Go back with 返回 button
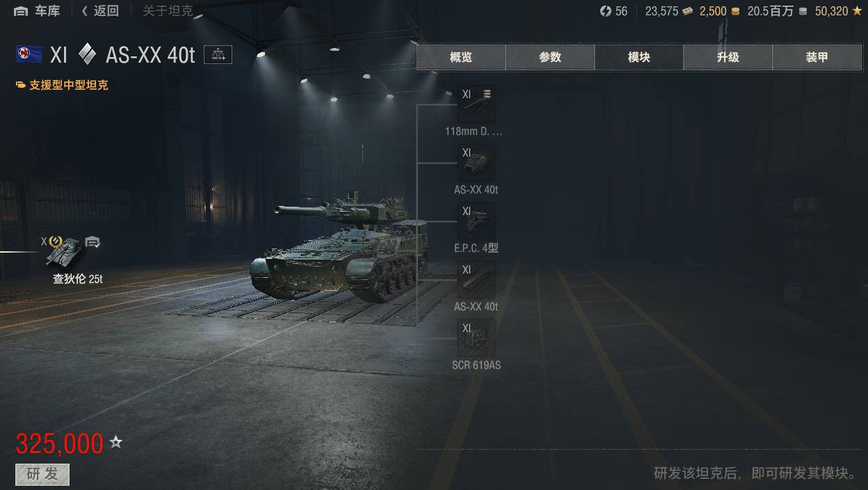 [99, 11]
